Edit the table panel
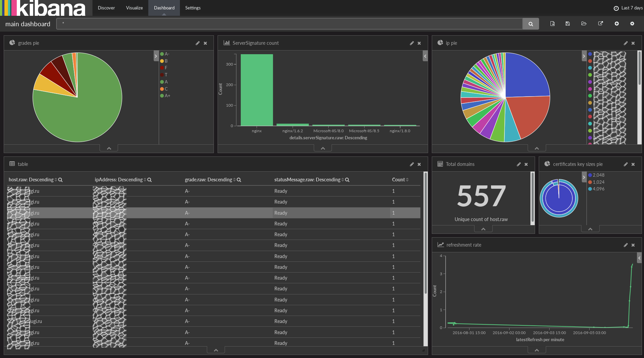This screenshot has width=644, height=358. point(412,164)
